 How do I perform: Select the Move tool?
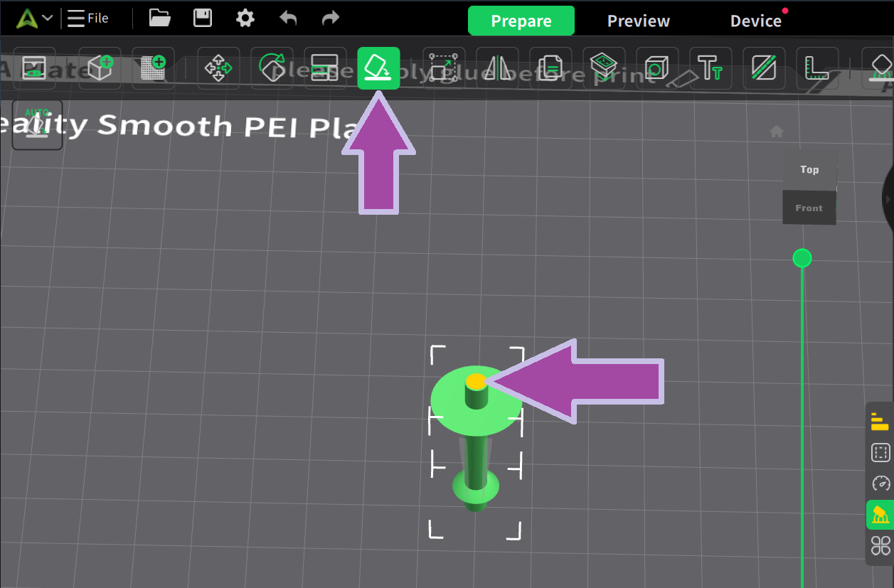[218, 68]
